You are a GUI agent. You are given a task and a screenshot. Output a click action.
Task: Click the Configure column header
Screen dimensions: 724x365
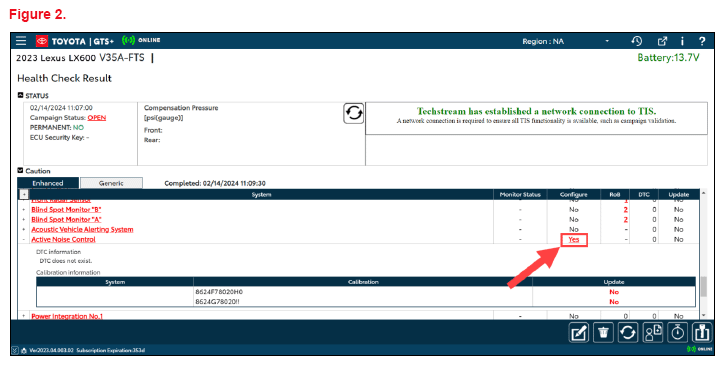tap(573, 195)
